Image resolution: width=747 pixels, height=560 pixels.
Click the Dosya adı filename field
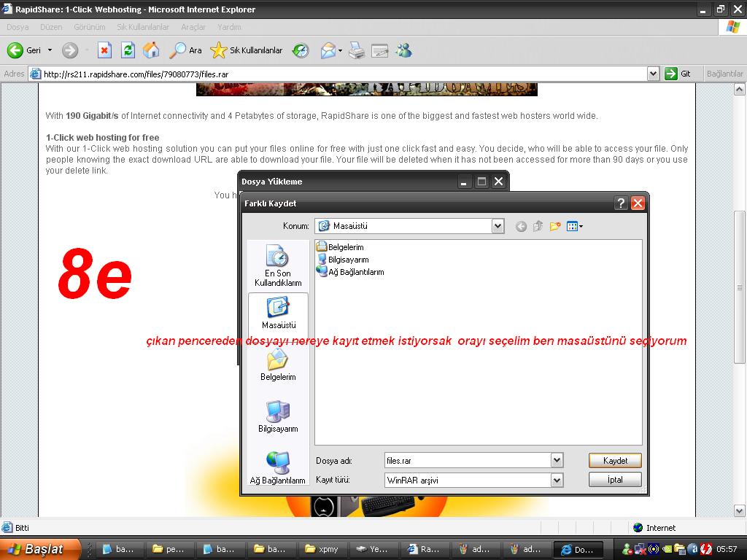(468, 461)
